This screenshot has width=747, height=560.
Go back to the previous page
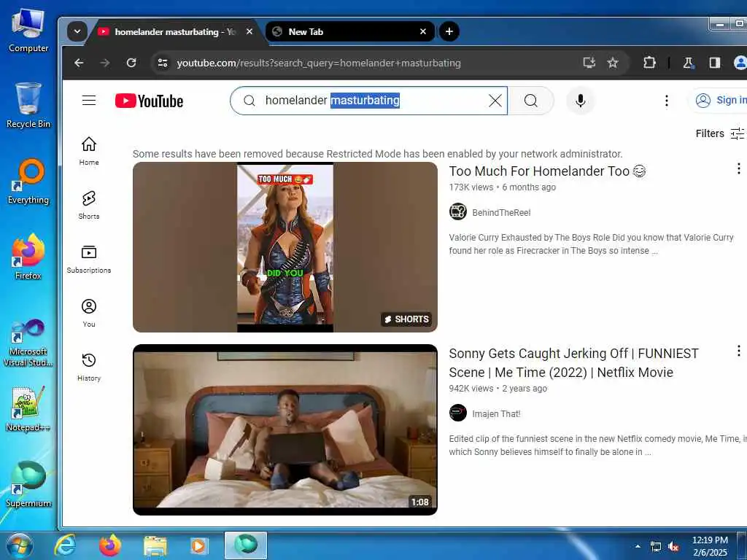pos(79,63)
